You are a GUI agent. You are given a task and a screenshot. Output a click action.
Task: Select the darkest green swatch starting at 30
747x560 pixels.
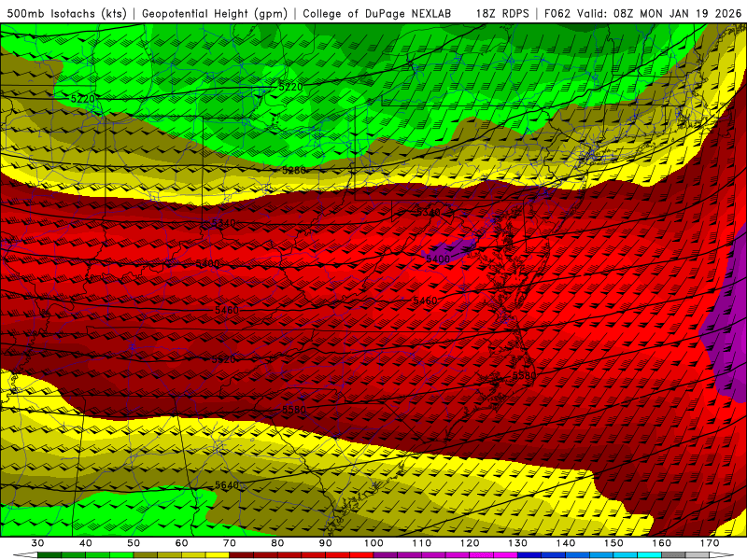[x=49, y=555]
